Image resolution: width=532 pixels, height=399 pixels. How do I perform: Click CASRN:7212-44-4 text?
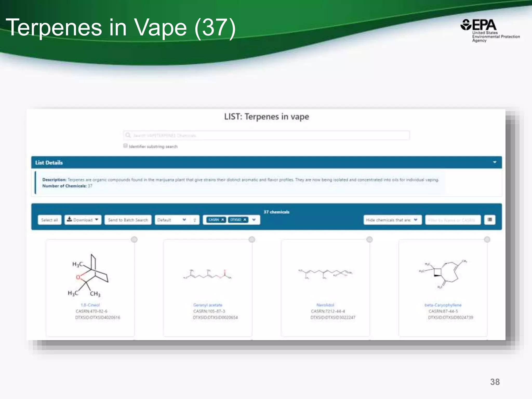[328, 311]
